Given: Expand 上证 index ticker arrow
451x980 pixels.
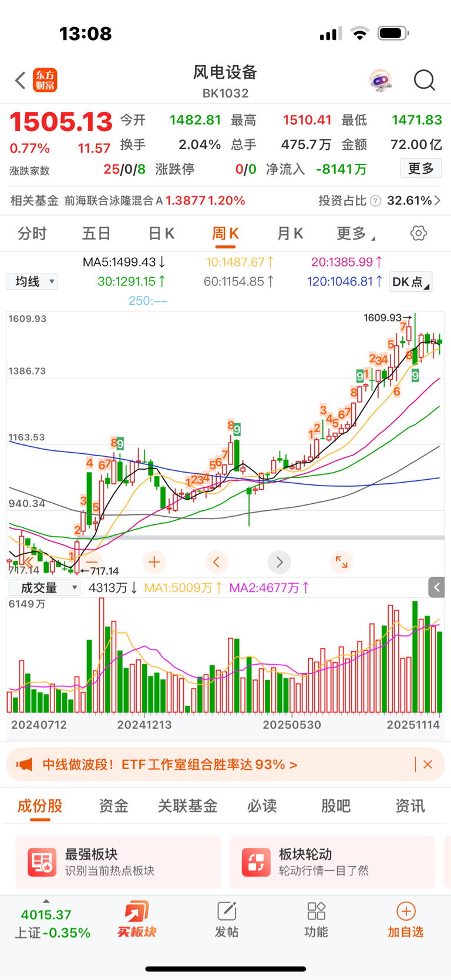Looking at the screenshot, I should pos(46,901).
